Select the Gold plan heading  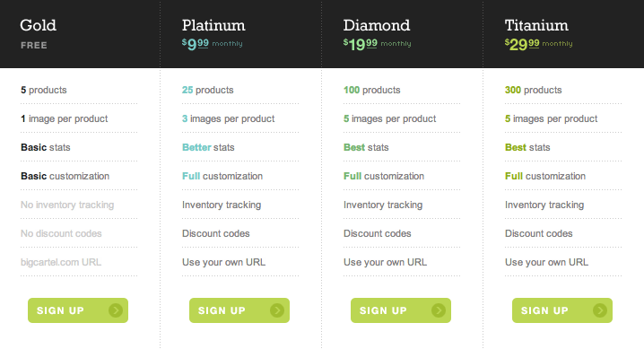pos(39,25)
